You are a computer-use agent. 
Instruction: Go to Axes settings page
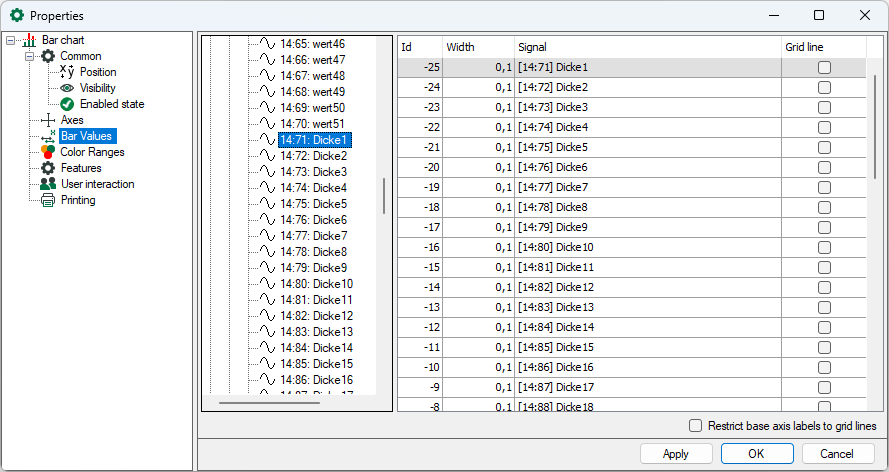[72, 120]
